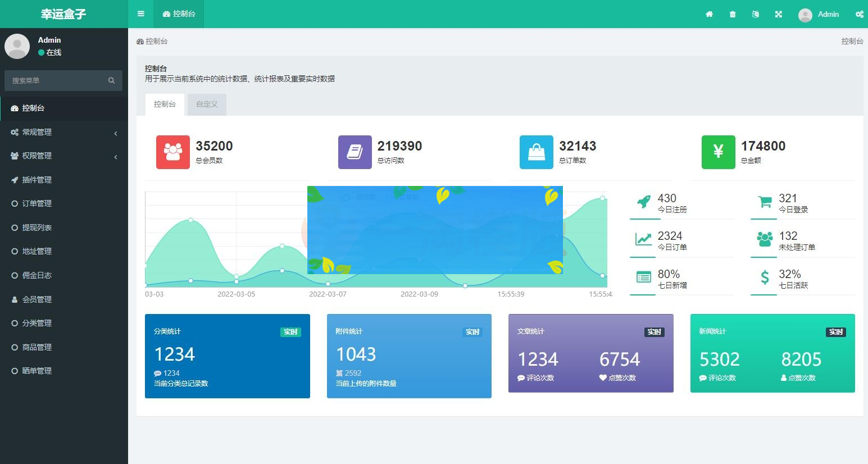Open 会员管理 in the sidebar
The image size is (868, 464).
(x=37, y=300)
